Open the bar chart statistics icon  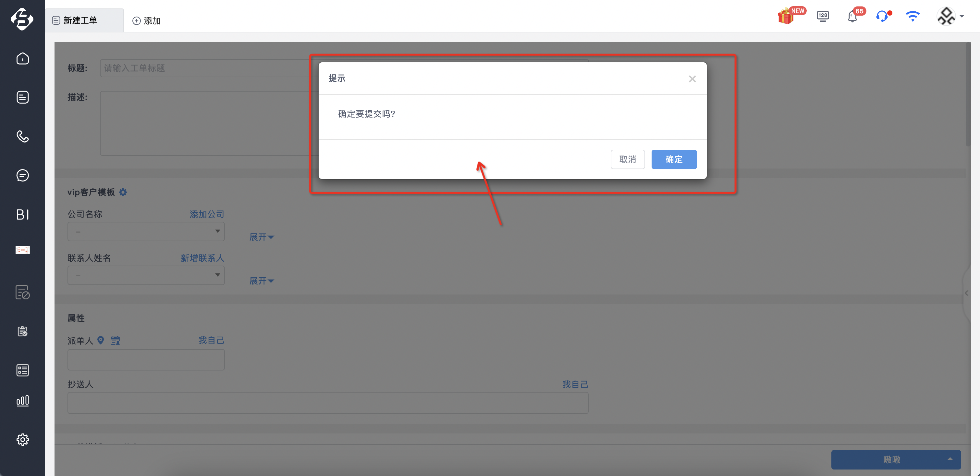coord(22,401)
